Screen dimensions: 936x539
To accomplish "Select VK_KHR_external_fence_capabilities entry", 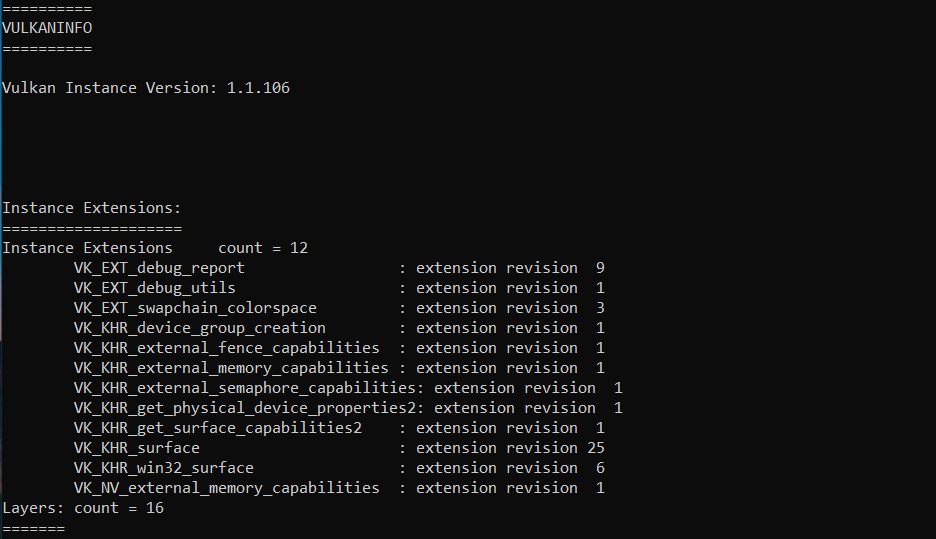I will 226,348.
